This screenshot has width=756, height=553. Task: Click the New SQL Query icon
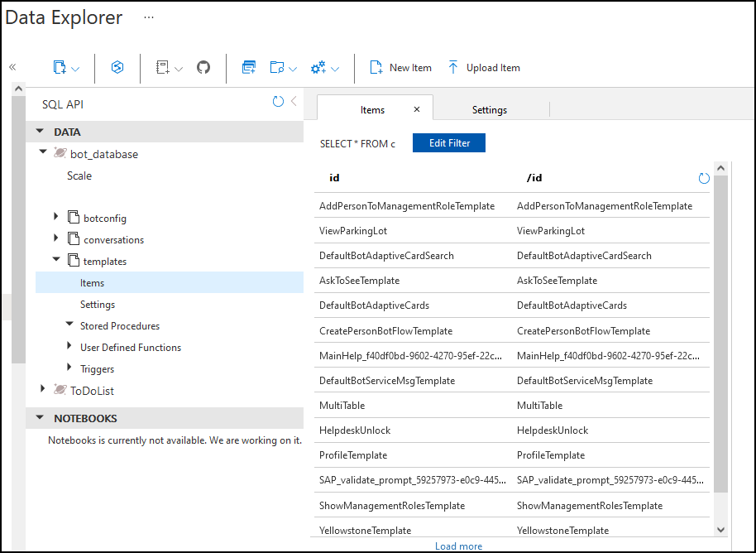pos(248,68)
